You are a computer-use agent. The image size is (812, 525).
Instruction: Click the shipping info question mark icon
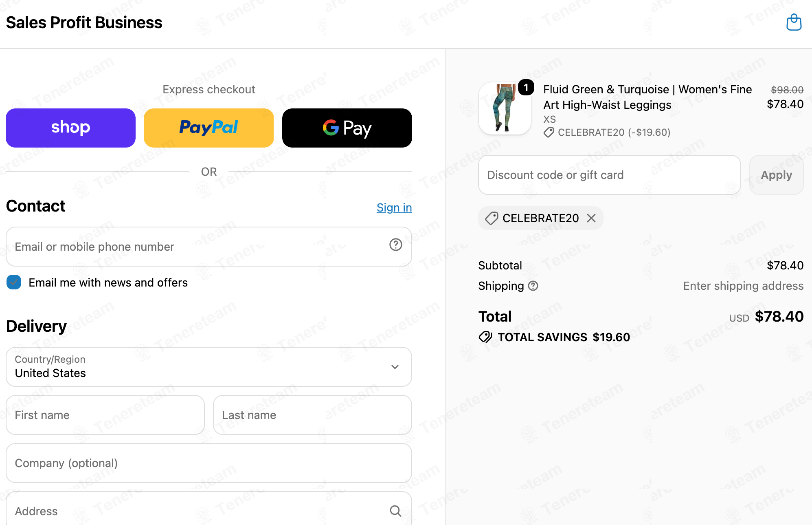click(533, 286)
